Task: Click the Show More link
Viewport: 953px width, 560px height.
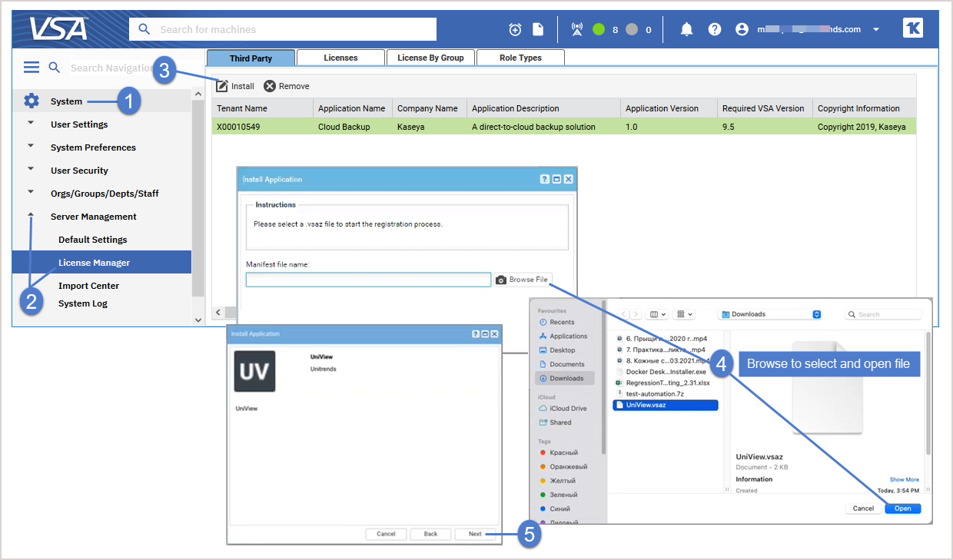Action: tap(905, 479)
